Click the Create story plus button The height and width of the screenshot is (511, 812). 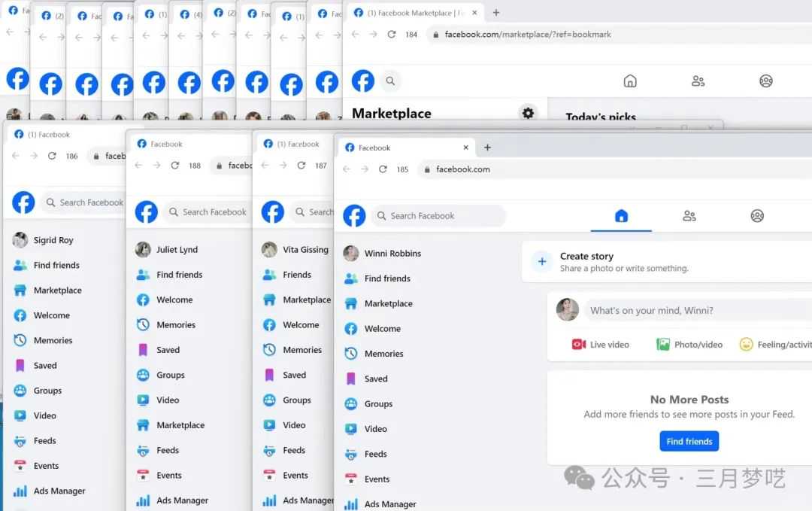pyautogui.click(x=541, y=262)
